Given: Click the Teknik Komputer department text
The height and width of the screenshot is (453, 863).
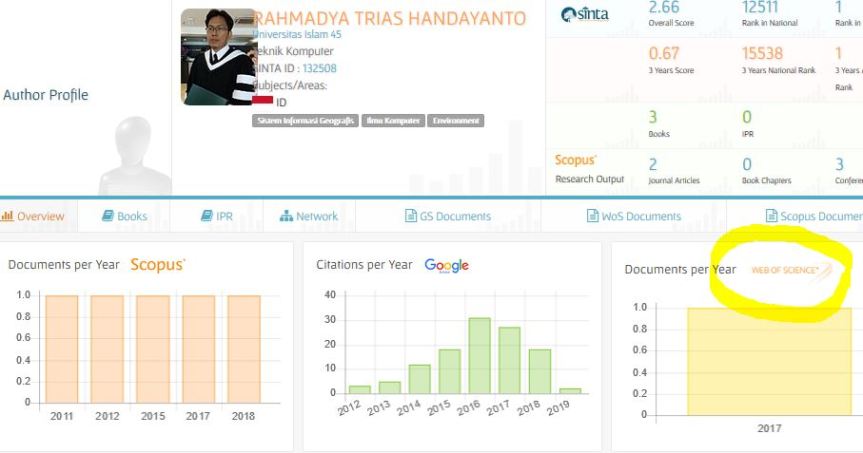Looking at the screenshot, I should 295,51.
